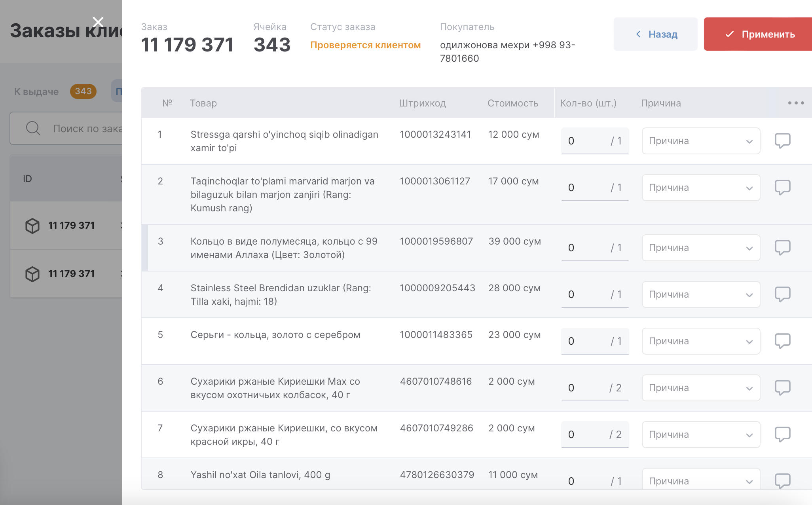Open Причина dropdown for Yashil no'xat row
Viewport: 812px width, 505px height.
[x=700, y=480]
